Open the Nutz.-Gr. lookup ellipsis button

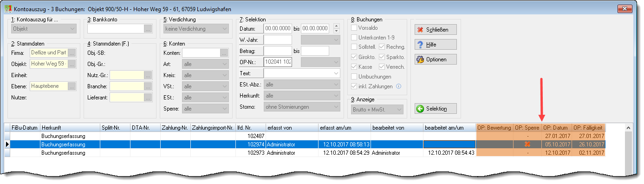tap(148, 75)
